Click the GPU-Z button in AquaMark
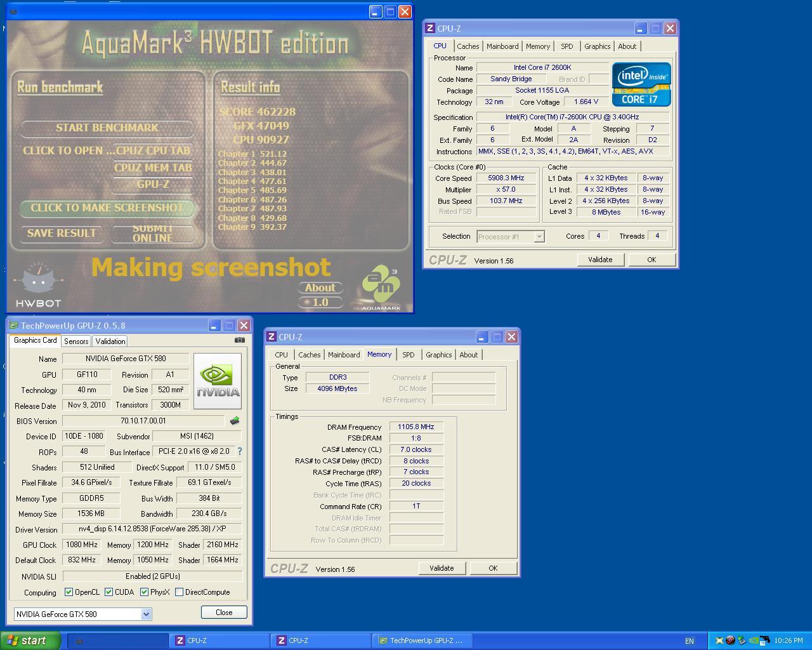The width and height of the screenshot is (812, 650). pos(153,184)
